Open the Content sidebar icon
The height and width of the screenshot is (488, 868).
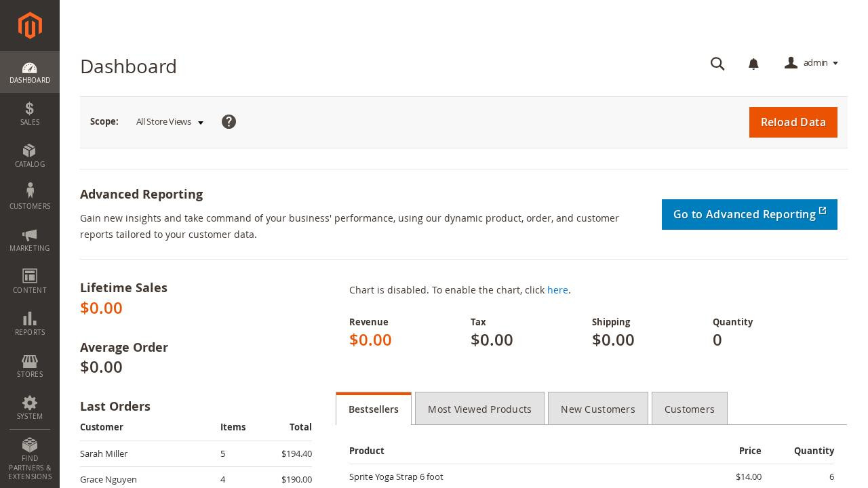[29, 276]
